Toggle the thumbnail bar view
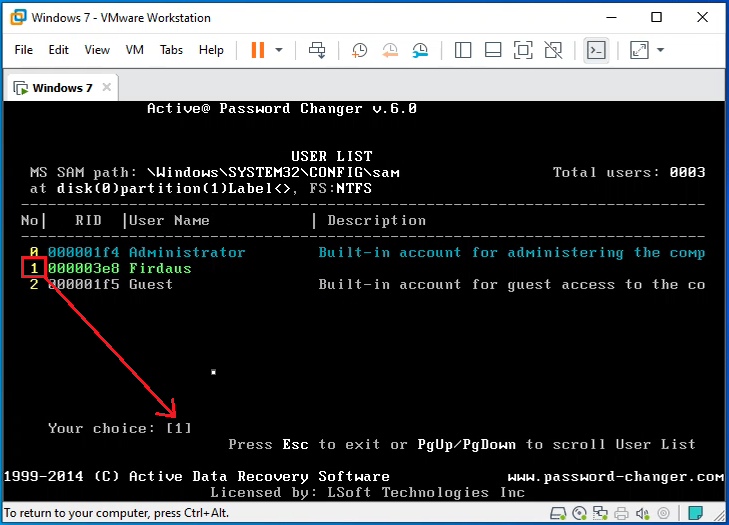Screen dimensions: 729x525 tap(493, 50)
